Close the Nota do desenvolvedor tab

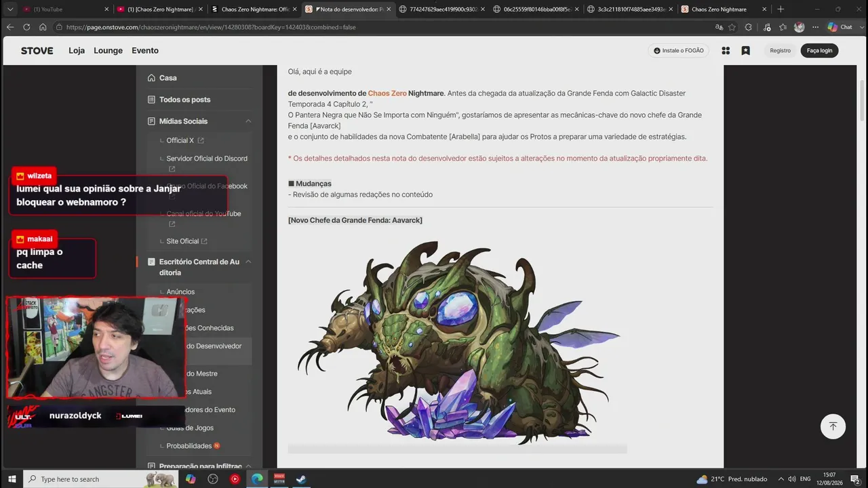pos(389,9)
